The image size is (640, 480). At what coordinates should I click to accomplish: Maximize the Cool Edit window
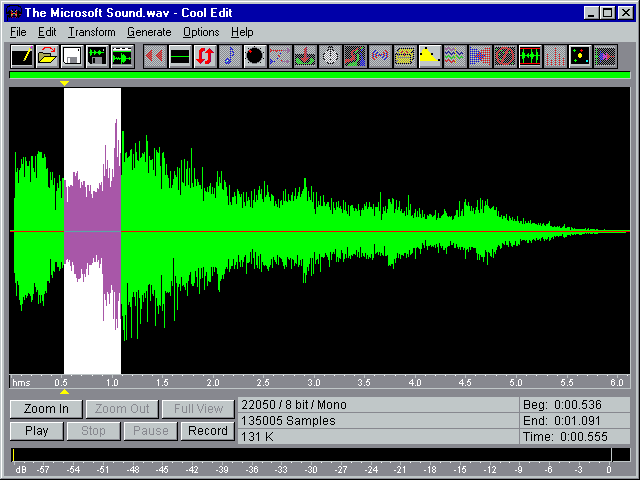pyautogui.click(x=608, y=13)
